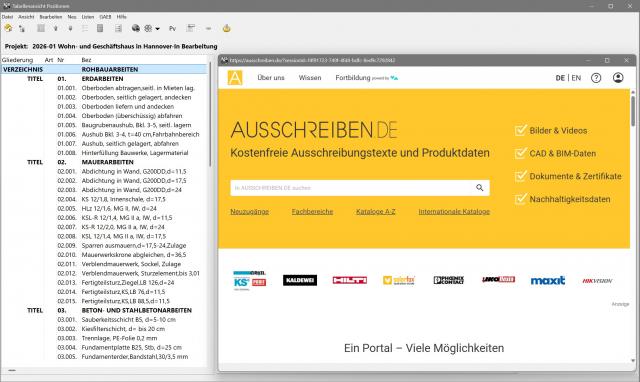Click the yellow A logo on ausschreiben.de
The width and height of the screenshot is (640, 382).
pos(235,78)
